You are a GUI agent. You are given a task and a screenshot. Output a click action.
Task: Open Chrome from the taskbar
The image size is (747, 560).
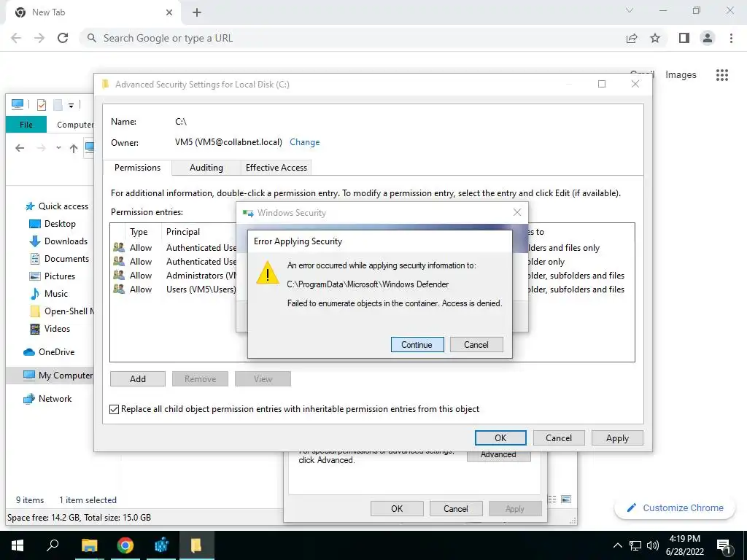(x=125, y=545)
